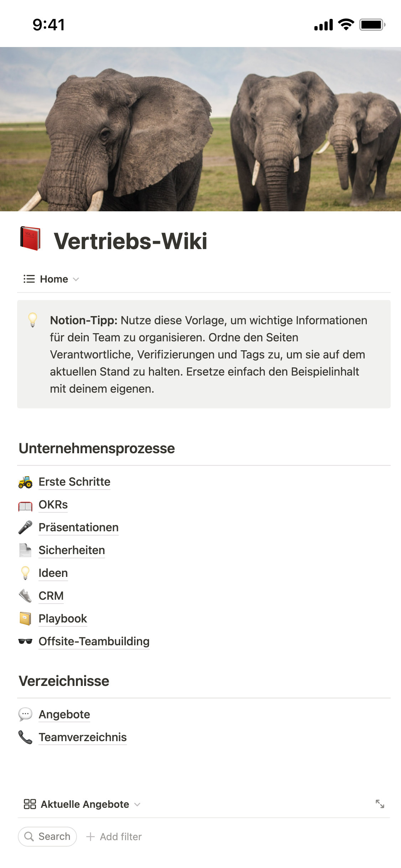Go to the Sicherheiten page
This screenshot has height=868, width=401.
(72, 550)
